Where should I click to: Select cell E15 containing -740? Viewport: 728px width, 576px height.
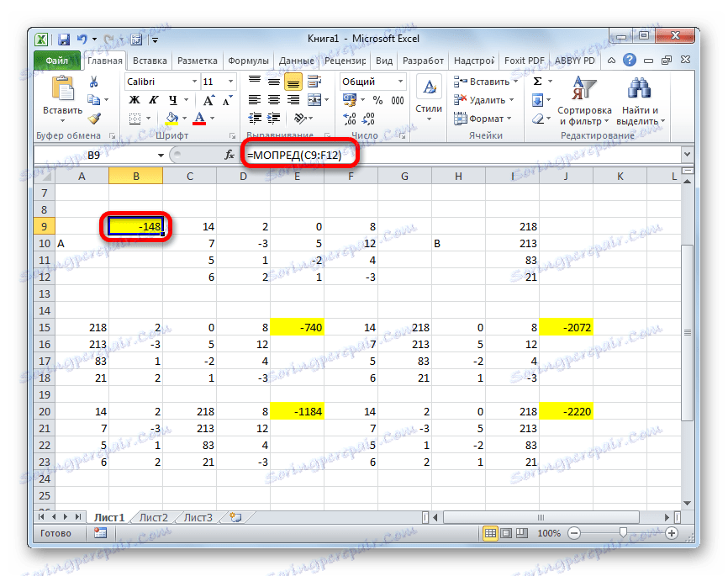(297, 327)
